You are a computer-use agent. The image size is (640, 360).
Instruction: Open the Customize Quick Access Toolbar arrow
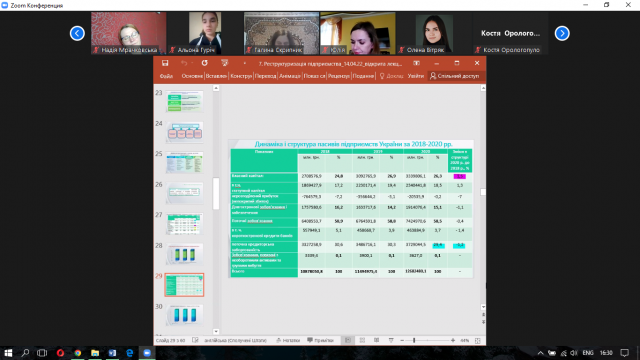[244, 63]
